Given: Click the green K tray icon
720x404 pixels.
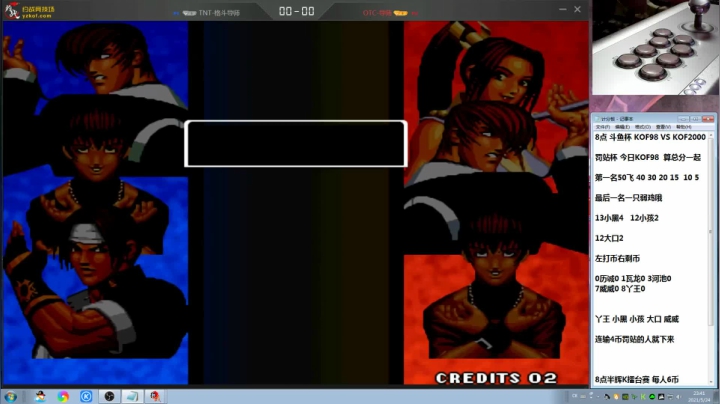Looking at the screenshot, I should [x=643, y=397].
